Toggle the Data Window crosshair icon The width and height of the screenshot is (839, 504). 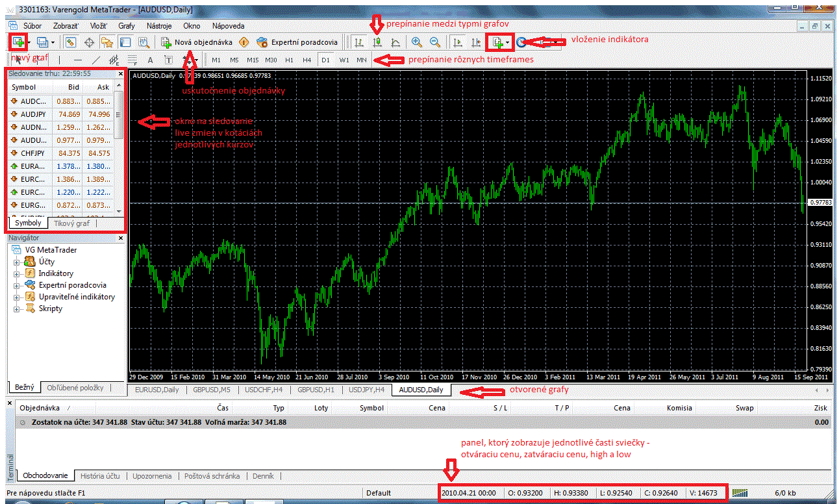click(x=89, y=42)
